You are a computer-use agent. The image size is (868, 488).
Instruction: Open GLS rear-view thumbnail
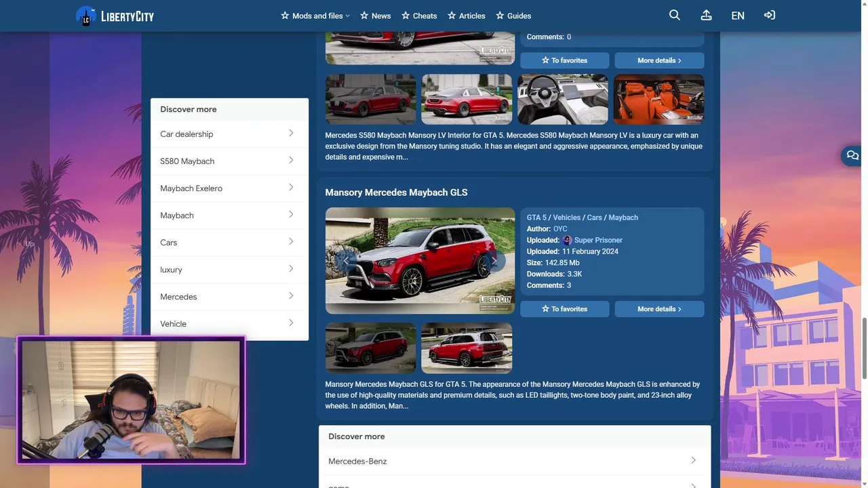pyautogui.click(x=467, y=348)
